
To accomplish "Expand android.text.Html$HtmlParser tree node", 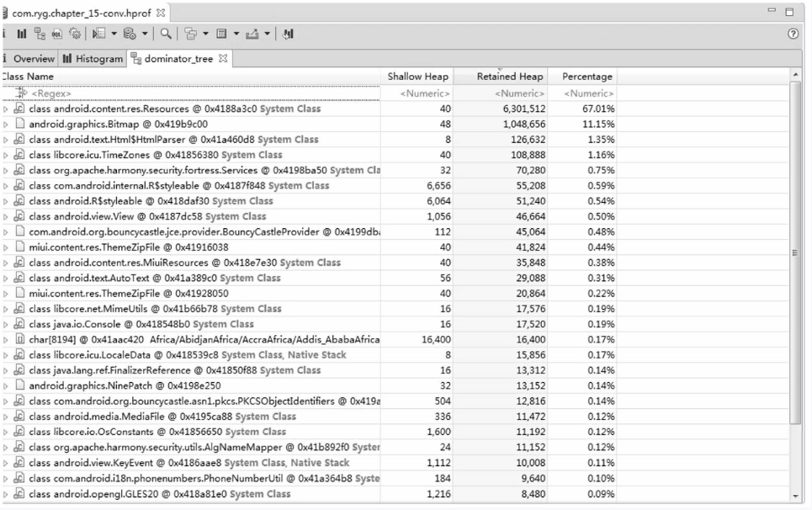I will click(6, 140).
